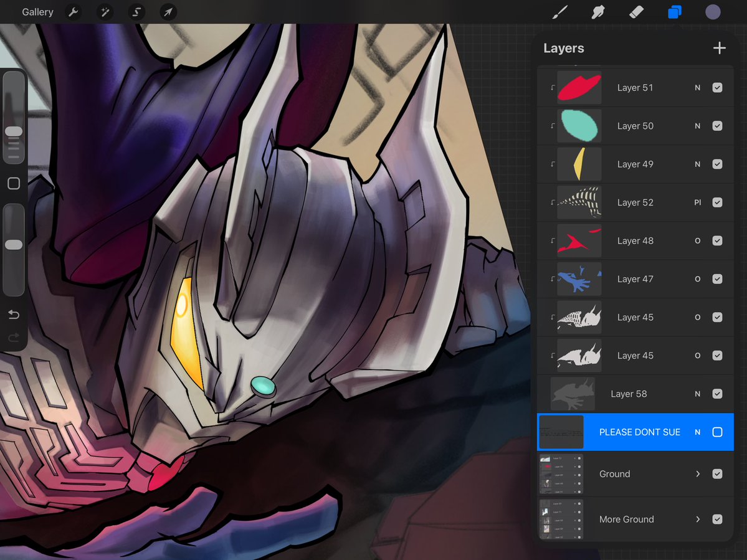
Task: Select Layer 49 yellow shape thumbnail
Action: [x=579, y=164]
